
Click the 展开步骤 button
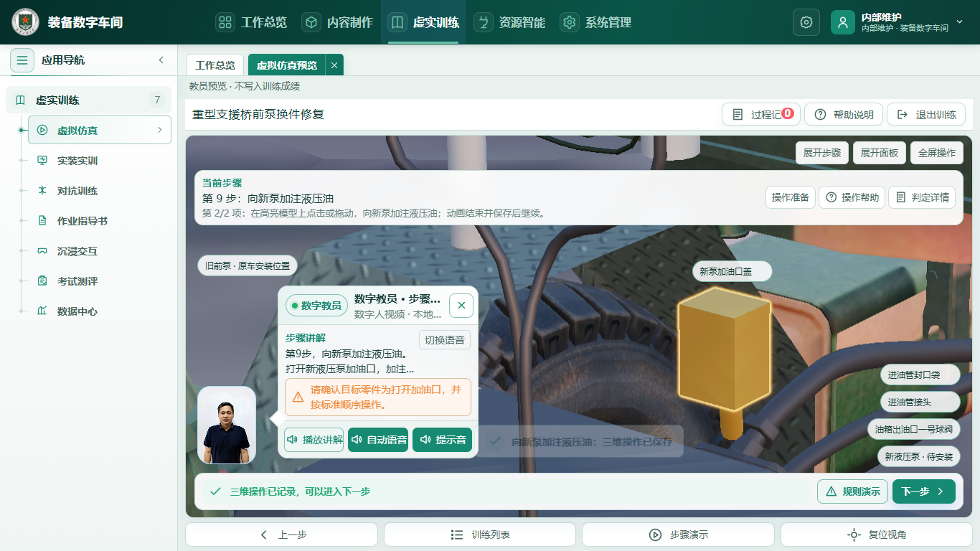(822, 153)
